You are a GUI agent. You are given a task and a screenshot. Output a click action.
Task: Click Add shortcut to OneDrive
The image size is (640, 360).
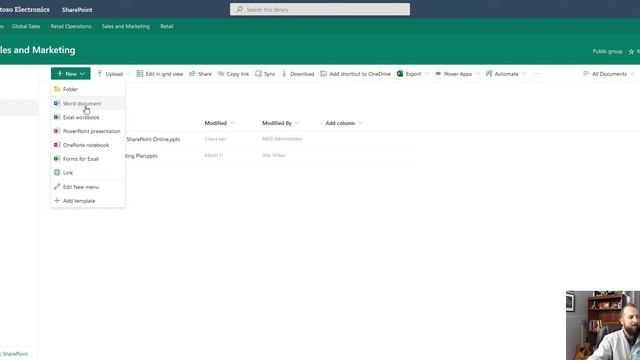click(x=356, y=74)
